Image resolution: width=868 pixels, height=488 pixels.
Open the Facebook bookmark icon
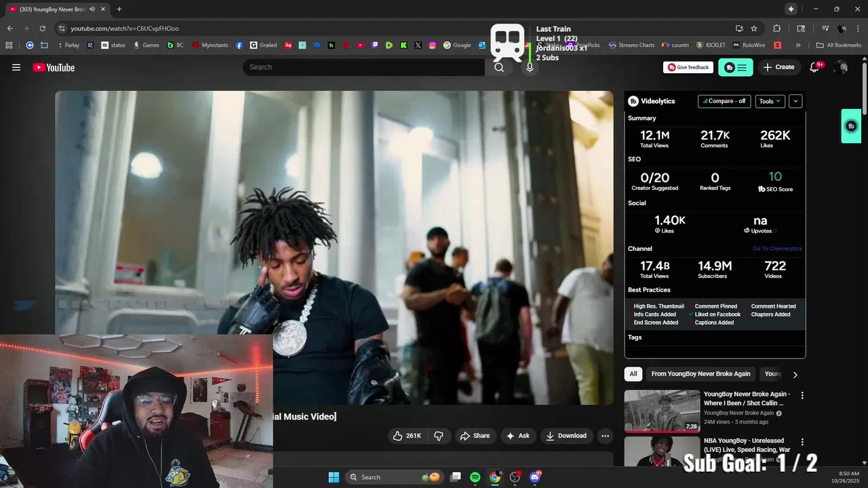[239, 45]
